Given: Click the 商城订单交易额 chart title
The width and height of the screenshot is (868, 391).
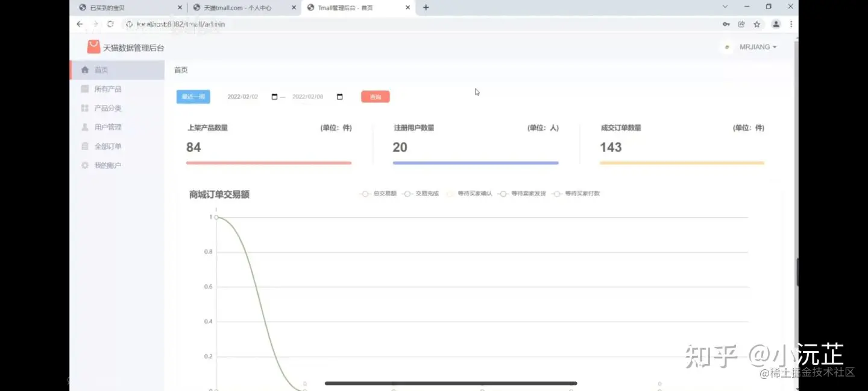Looking at the screenshot, I should point(219,194).
